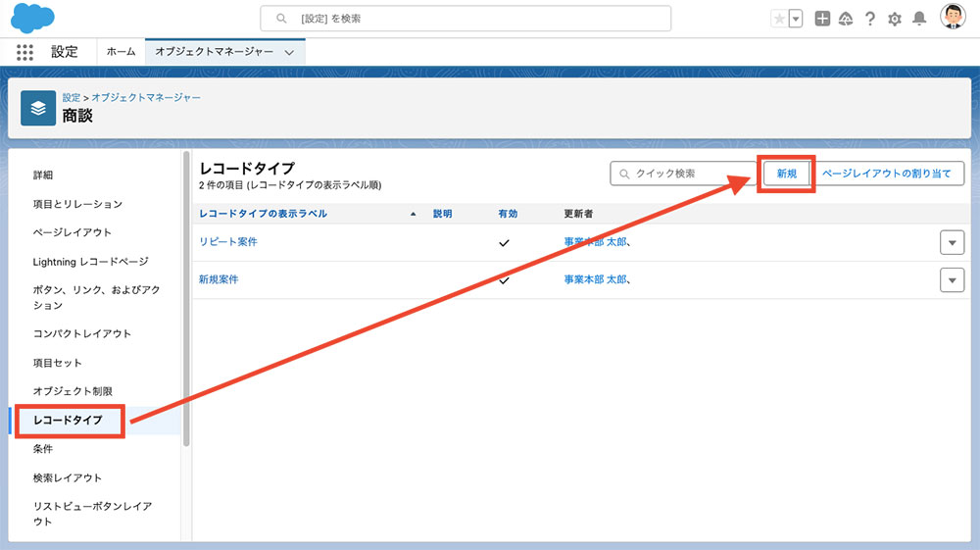Click the 新規 button
The height and width of the screenshot is (550, 980).
point(786,174)
